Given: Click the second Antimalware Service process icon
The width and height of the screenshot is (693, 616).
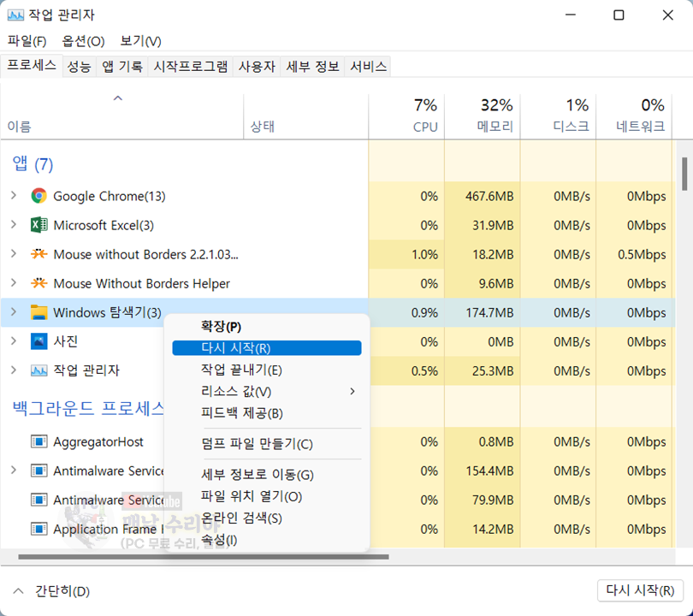Looking at the screenshot, I should point(38,500).
